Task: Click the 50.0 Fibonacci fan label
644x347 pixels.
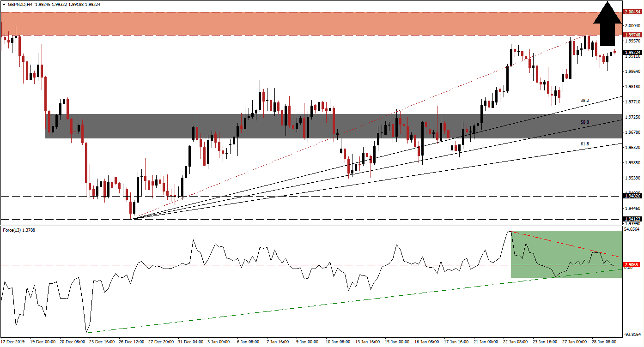Action: 585,122
